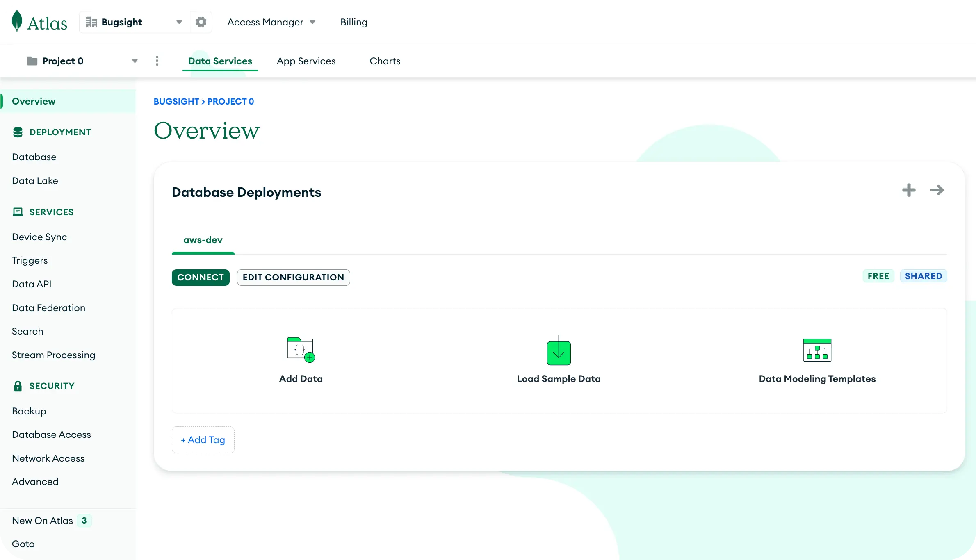Expand the Project 0 selector
Screen dimensions: 976x560
pyautogui.click(x=135, y=61)
